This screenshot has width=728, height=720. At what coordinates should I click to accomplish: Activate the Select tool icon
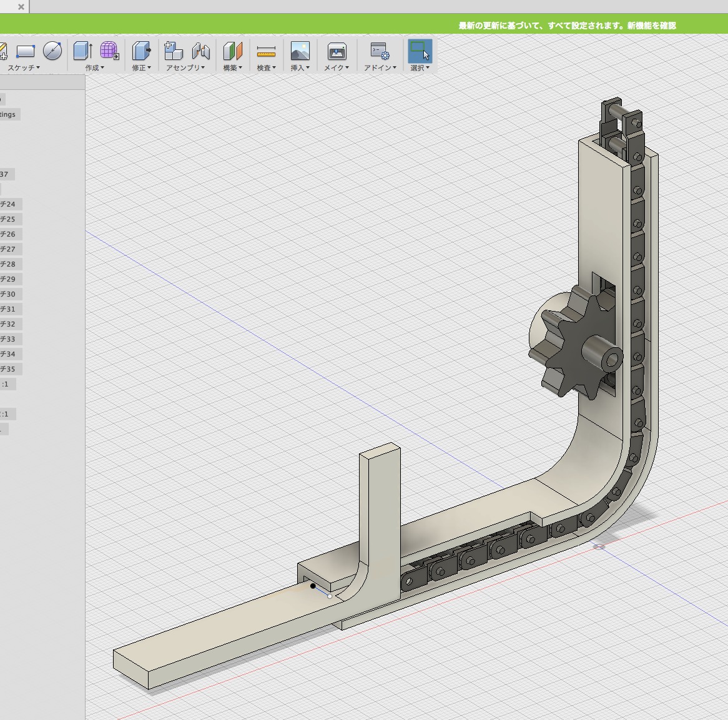(420, 51)
